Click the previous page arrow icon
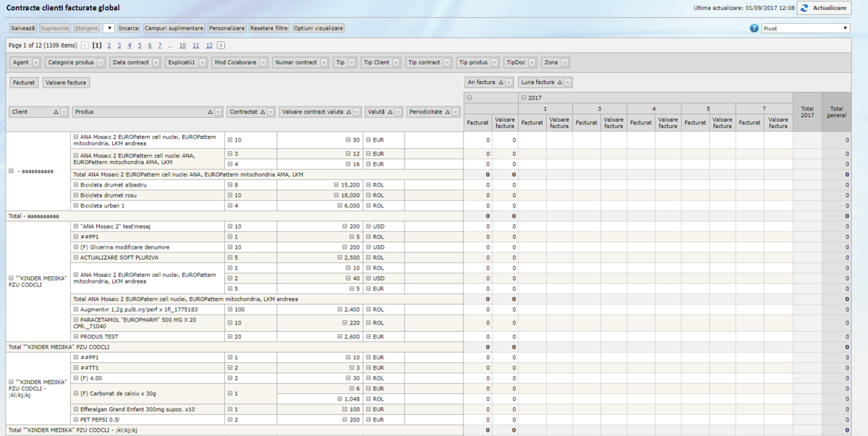Viewport: 868px width, 436px height. pos(85,46)
